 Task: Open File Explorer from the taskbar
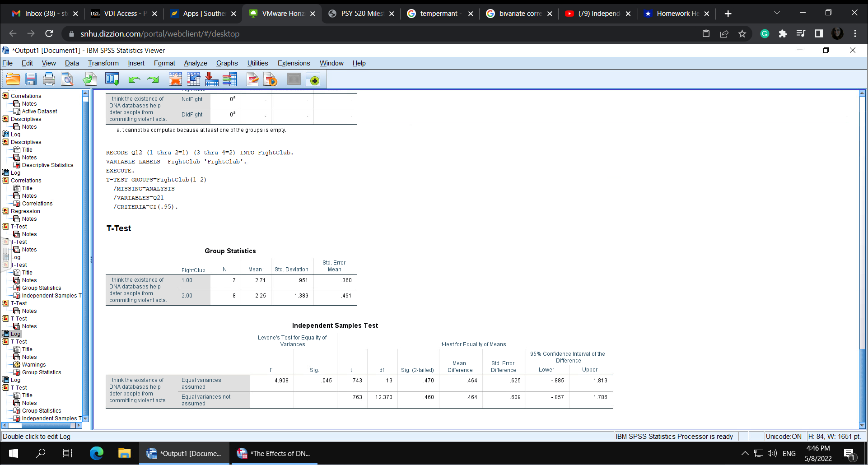click(x=124, y=453)
